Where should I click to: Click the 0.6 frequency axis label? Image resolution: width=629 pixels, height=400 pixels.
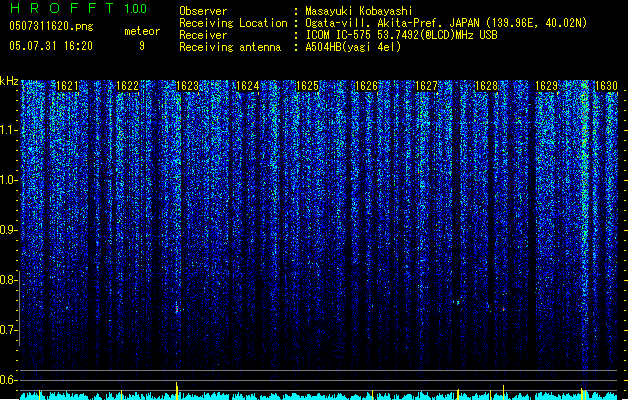[8, 380]
